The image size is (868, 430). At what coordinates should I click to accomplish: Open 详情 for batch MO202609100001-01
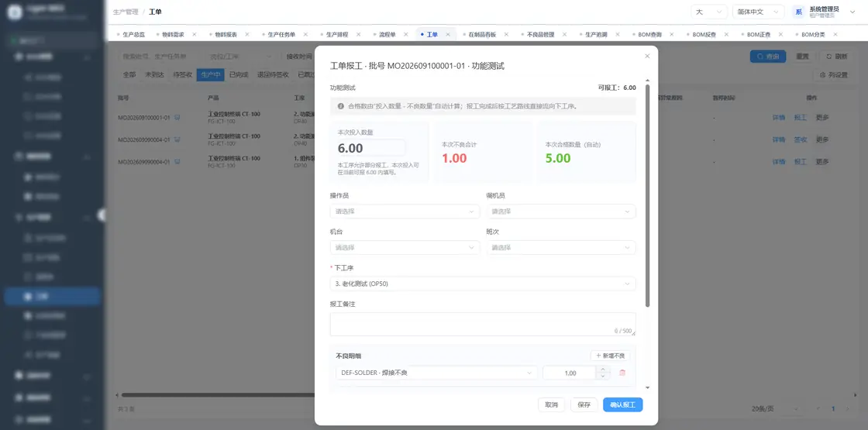tap(779, 117)
